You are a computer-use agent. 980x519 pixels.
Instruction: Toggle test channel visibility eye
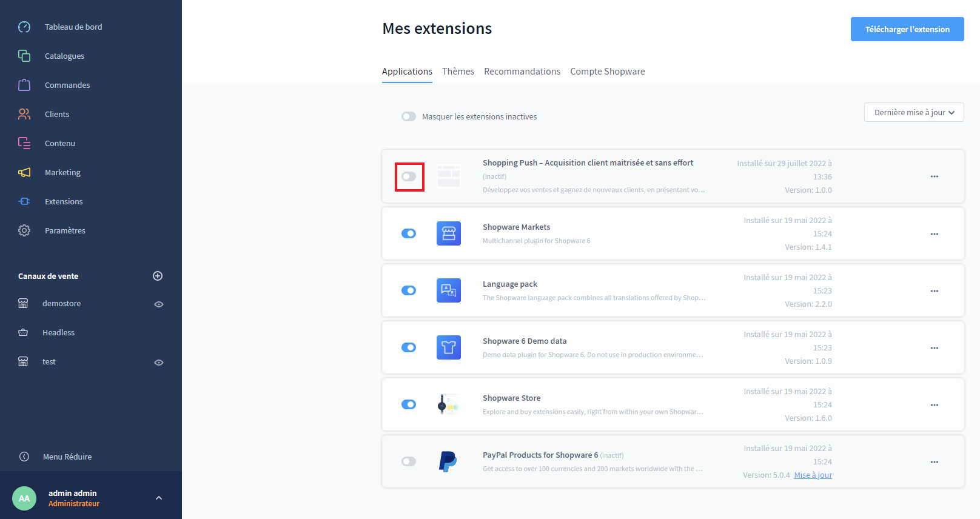coord(159,363)
